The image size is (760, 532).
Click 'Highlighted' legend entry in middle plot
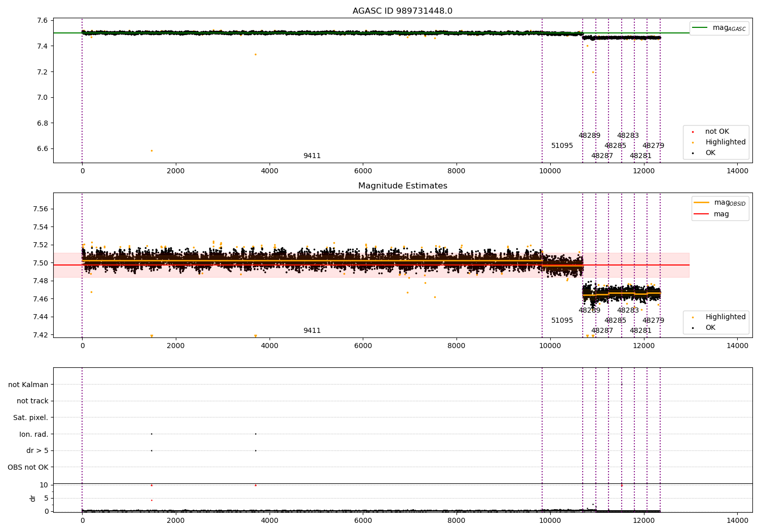(x=725, y=317)
